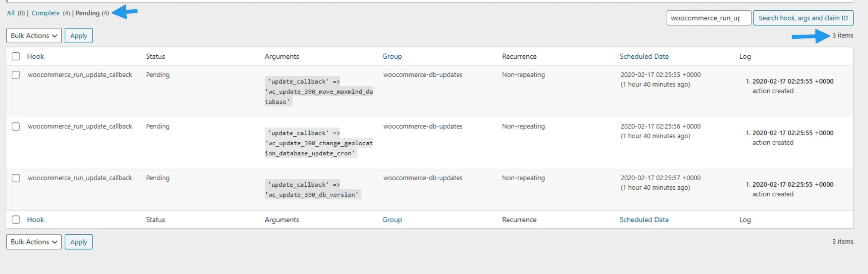The height and width of the screenshot is (274, 868).
Task: Sort by Hook column in header
Action: tap(35, 56)
